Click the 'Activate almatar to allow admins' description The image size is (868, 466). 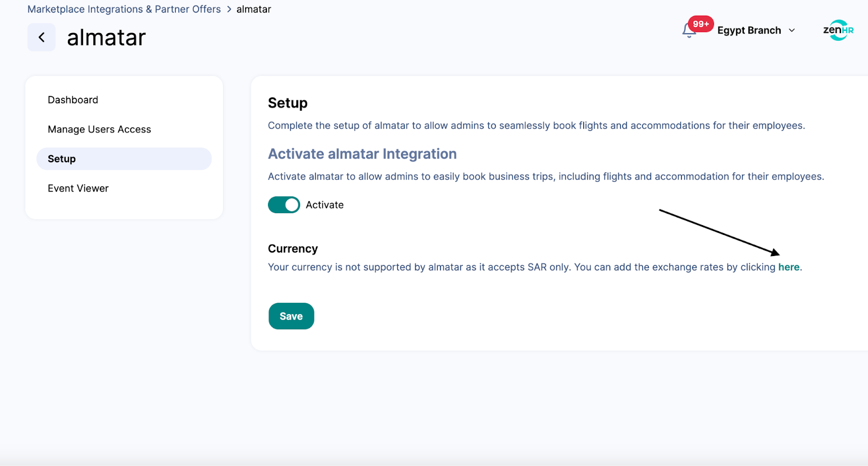tap(546, 176)
